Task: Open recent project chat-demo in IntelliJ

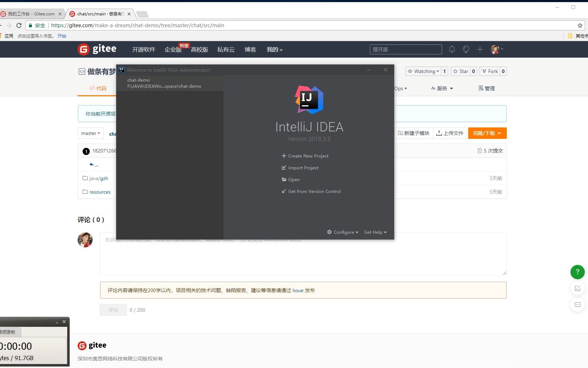Action: [170, 83]
